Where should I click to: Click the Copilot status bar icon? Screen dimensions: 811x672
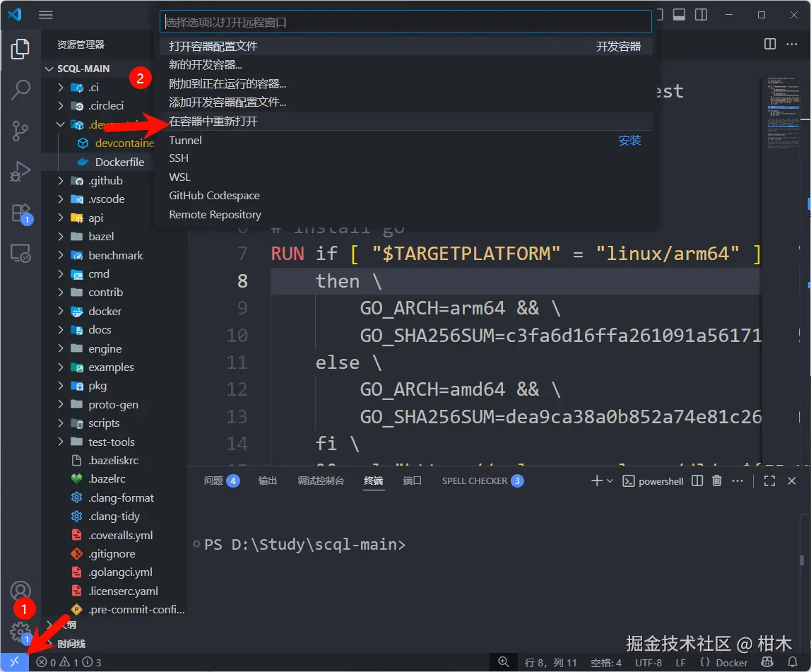click(767, 662)
